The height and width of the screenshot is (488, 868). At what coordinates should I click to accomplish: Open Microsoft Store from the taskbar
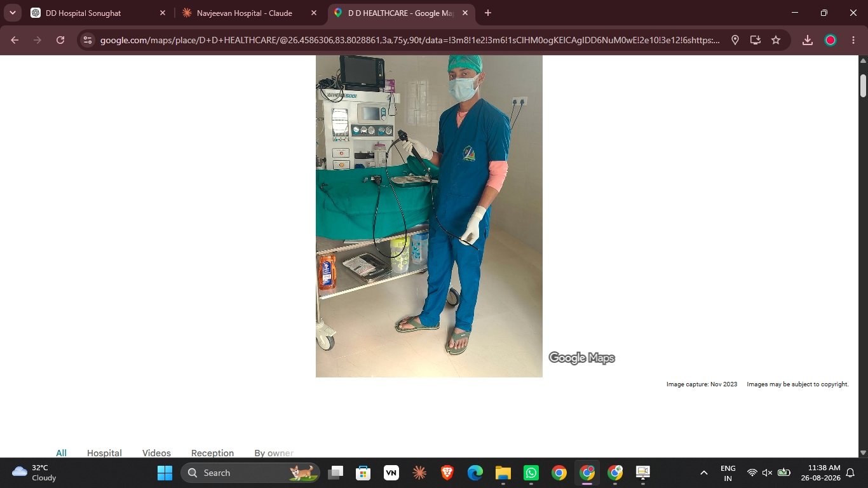(x=363, y=473)
